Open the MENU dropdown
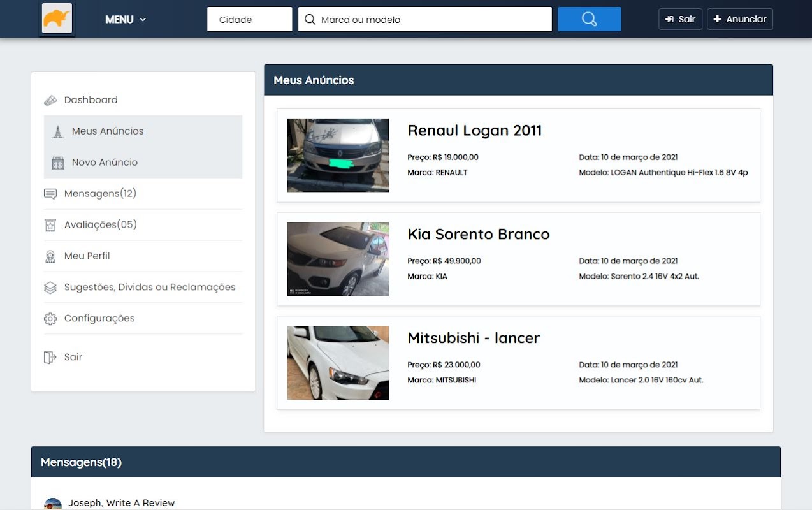This screenshot has height=510, width=812. click(126, 19)
